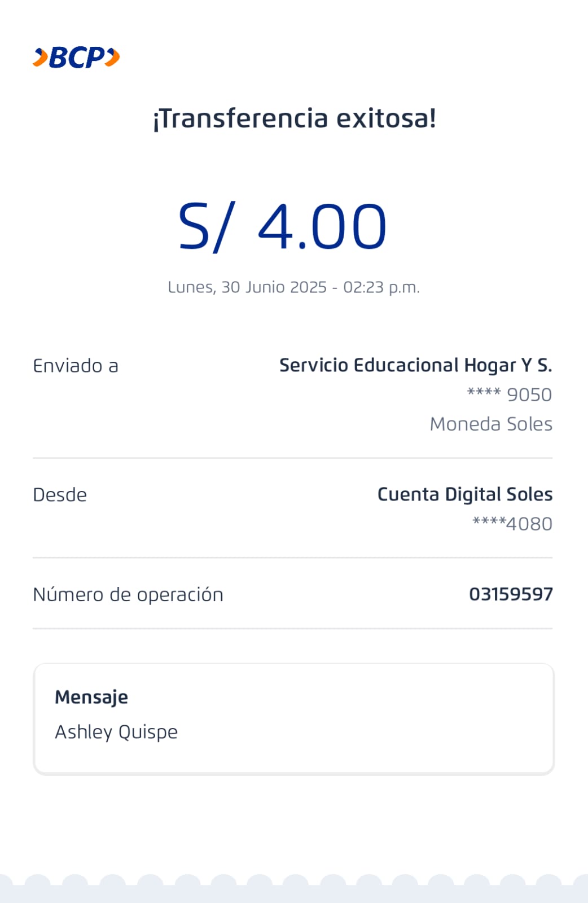Click the scalloped bottom edge of the receipt
This screenshot has height=903, width=588.
(294, 888)
